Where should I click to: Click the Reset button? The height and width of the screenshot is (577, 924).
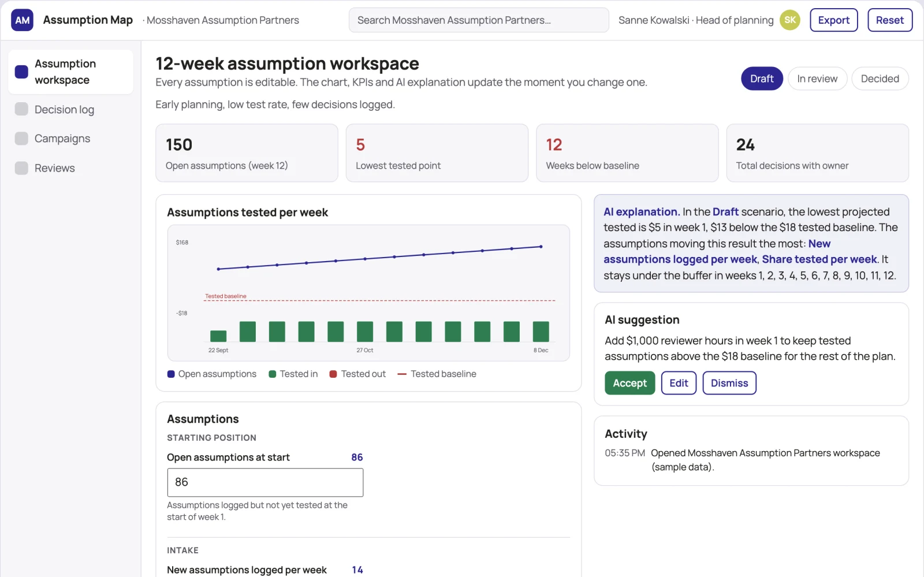coord(889,20)
